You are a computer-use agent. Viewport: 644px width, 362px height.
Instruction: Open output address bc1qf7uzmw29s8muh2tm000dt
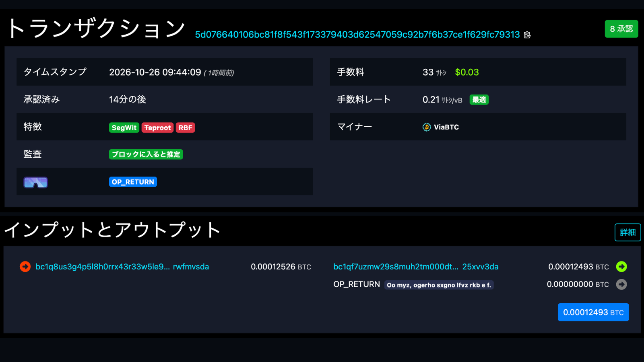tap(416, 267)
